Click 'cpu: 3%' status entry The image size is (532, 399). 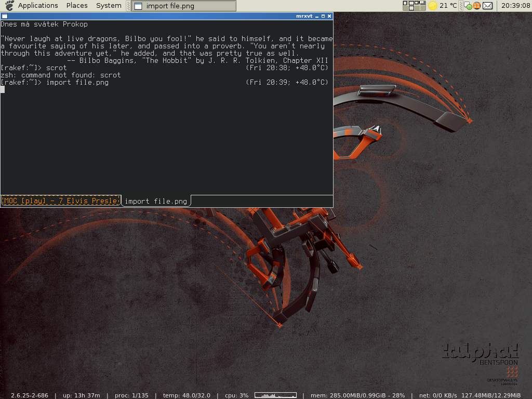tap(237, 395)
